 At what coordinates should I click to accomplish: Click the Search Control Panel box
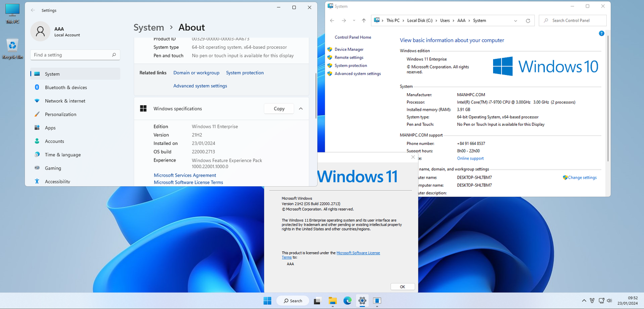572,21
